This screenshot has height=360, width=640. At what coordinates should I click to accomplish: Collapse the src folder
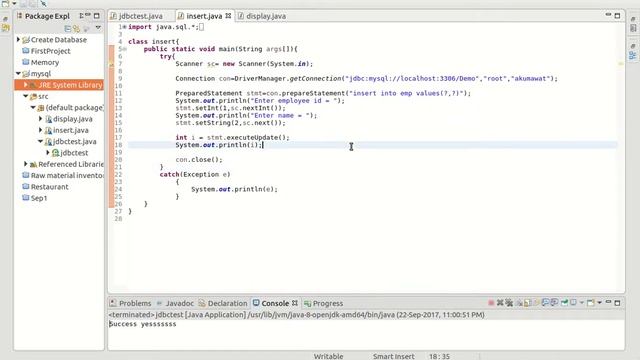(25, 96)
